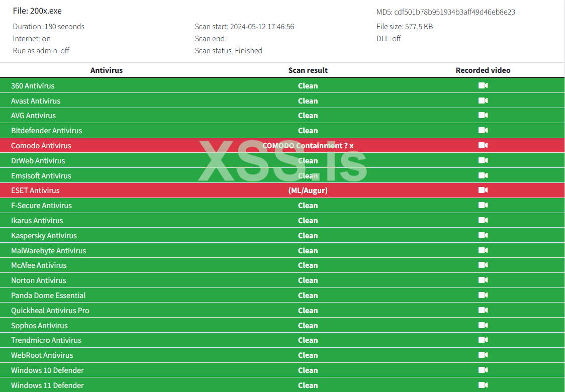The width and height of the screenshot is (565, 392).
Task: Play recorded video for 360 Antivirus
Action: [483, 85]
